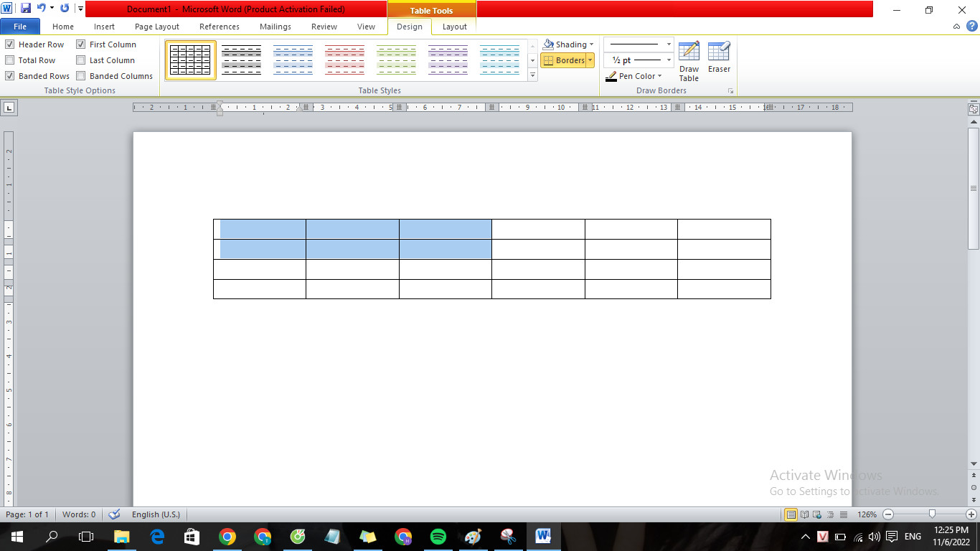Screen dimensions: 980x551
Task: Apply borders with the Borders button
Action: (564, 60)
